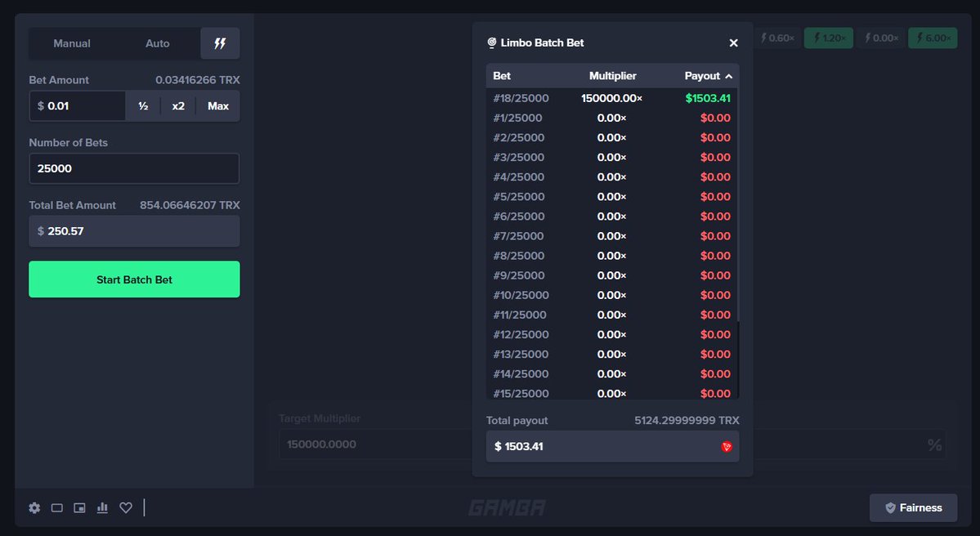980x536 pixels.
Task: Add game to favorites heart icon
Action: [x=126, y=508]
